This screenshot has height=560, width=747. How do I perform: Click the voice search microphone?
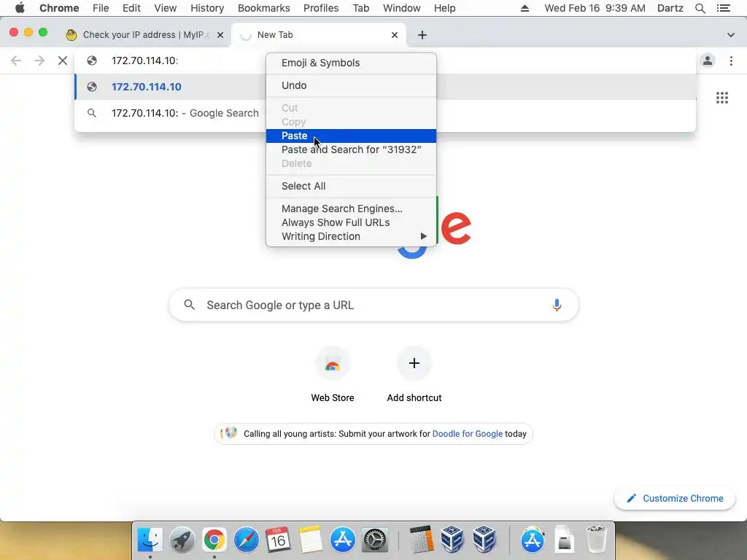(x=557, y=305)
